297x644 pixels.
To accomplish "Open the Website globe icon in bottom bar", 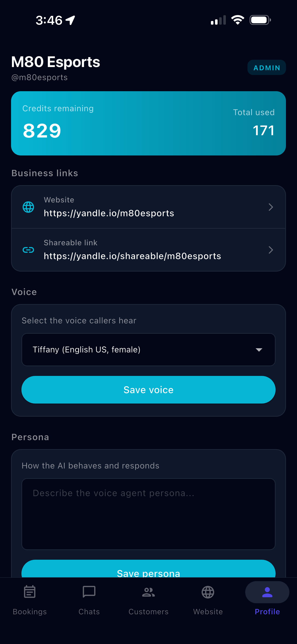I will point(208,592).
